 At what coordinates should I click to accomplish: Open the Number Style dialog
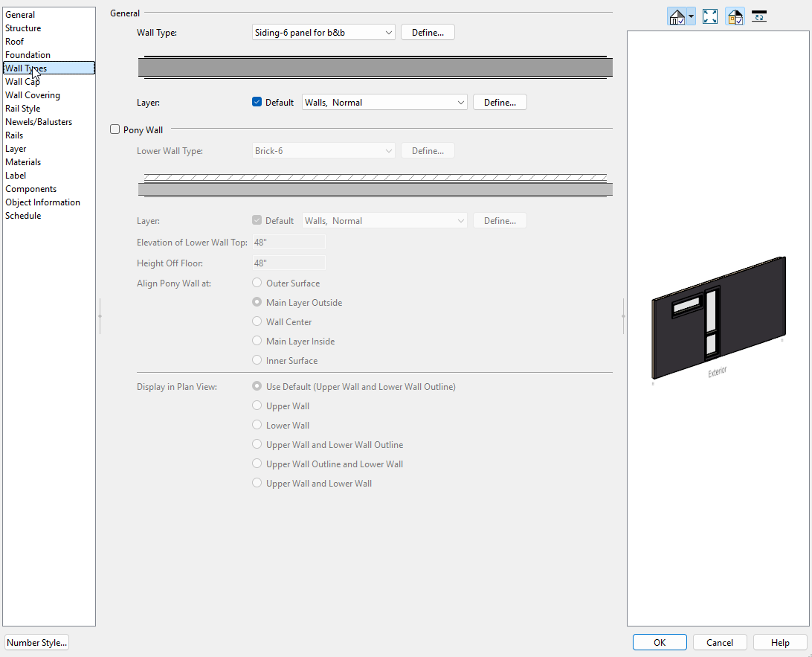(37, 643)
